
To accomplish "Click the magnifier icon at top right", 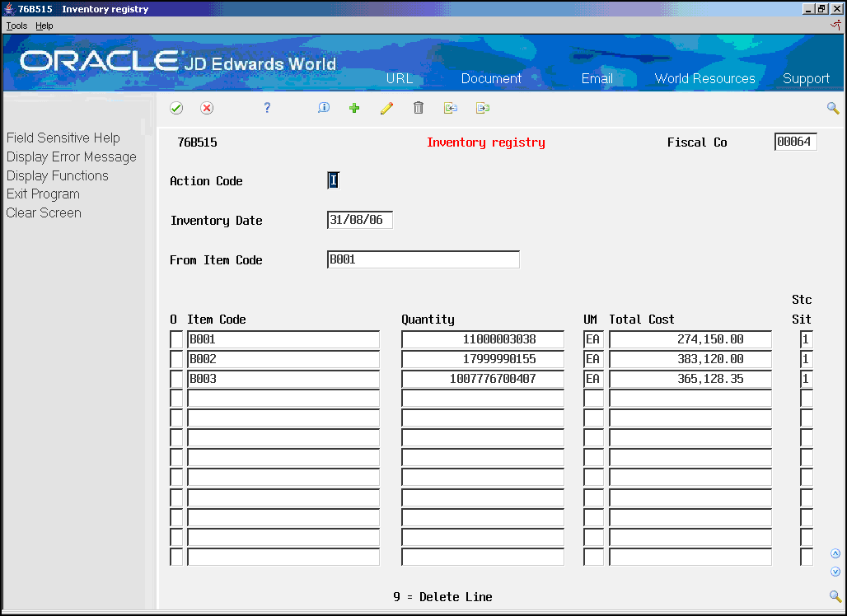I will (x=833, y=108).
